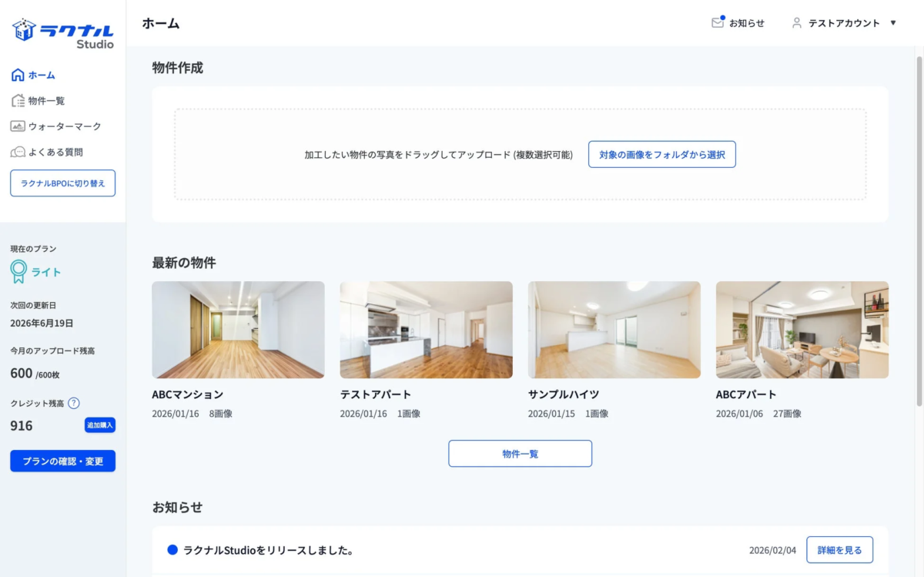Click the ラクナルStudio logo icon
Screen dimensions: 924x577
click(23, 31)
